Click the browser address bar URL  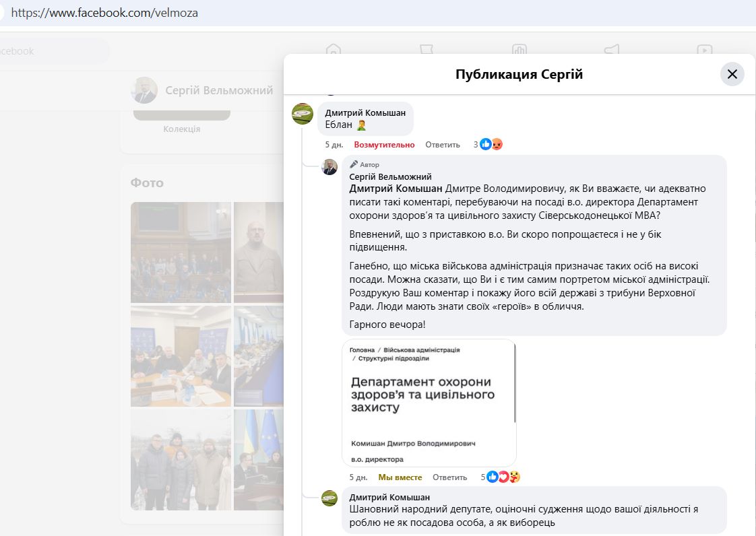104,13
